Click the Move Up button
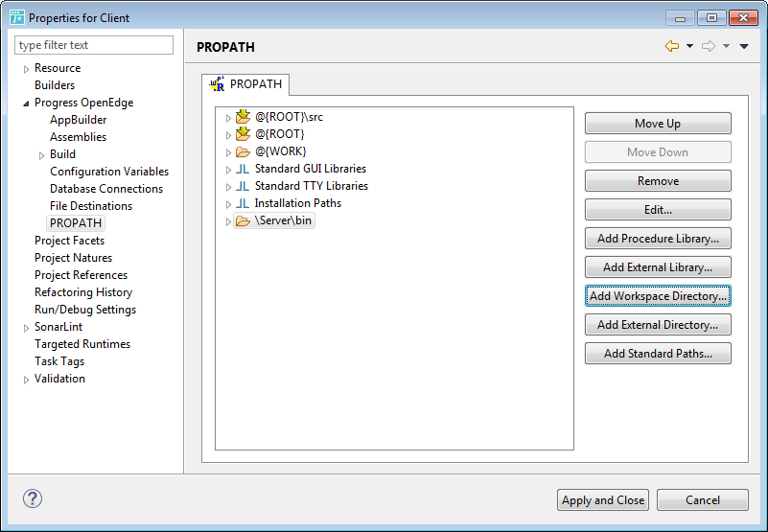 pyautogui.click(x=658, y=124)
